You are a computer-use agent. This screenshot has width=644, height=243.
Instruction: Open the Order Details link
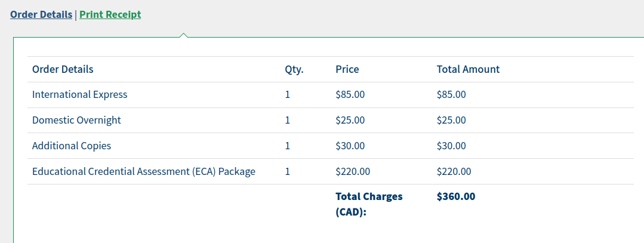coord(41,15)
